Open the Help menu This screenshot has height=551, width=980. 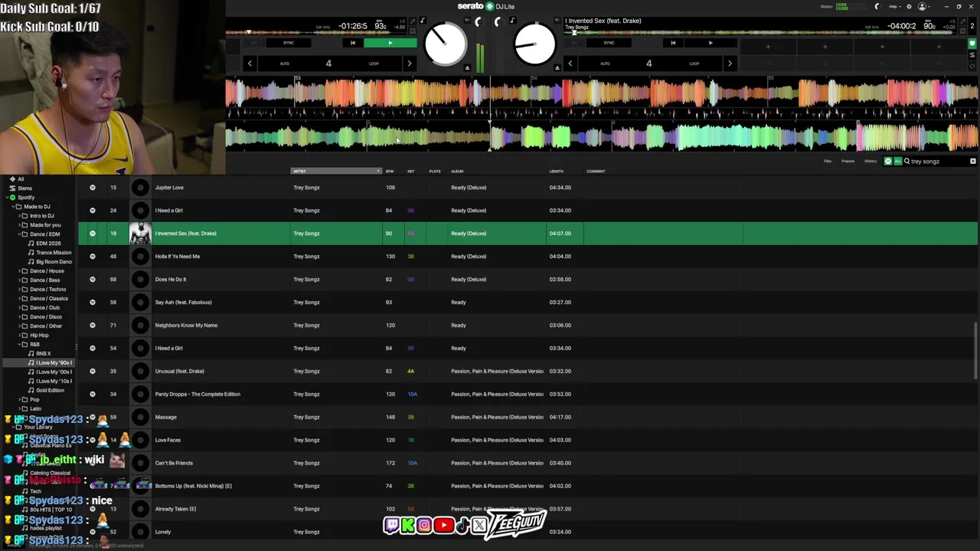pos(894,6)
